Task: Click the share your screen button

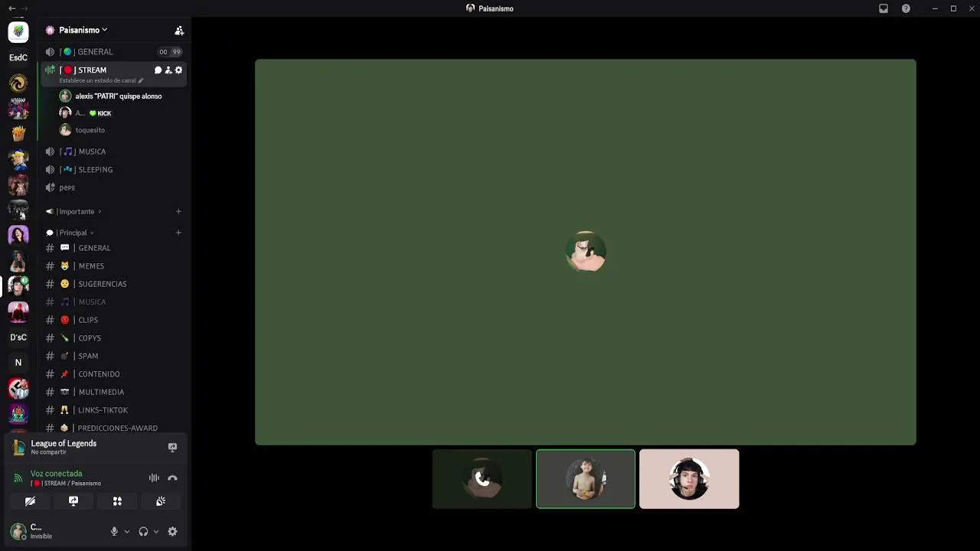Action: [x=73, y=501]
